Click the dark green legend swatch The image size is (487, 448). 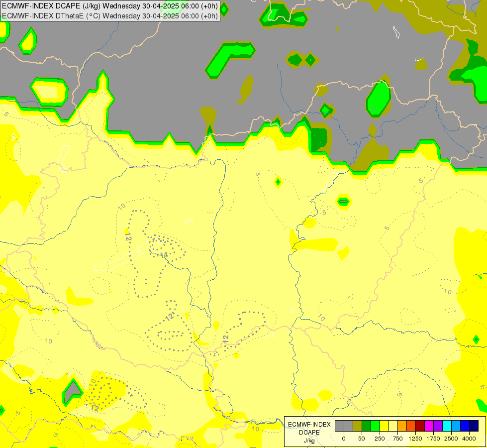tap(367, 426)
